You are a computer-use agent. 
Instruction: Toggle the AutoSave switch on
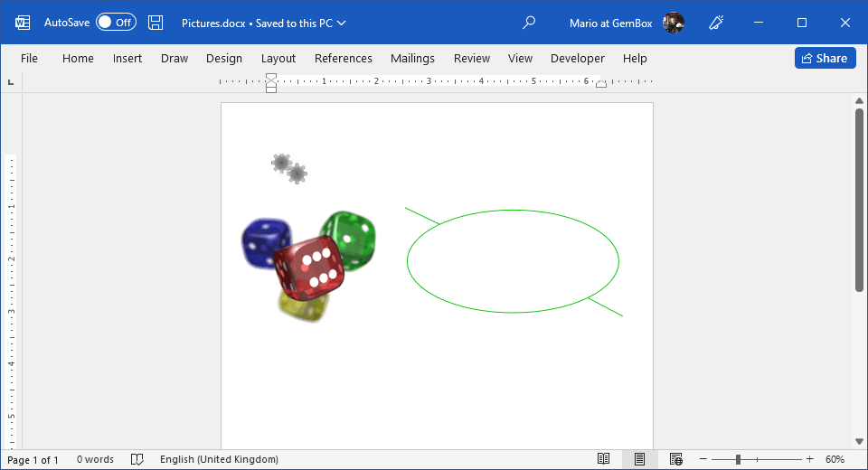[x=116, y=23]
